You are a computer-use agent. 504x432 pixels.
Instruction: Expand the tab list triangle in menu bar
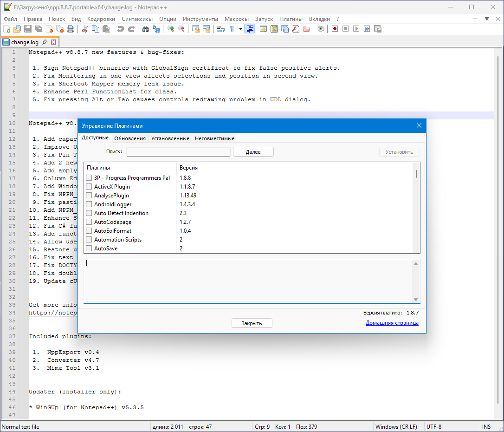[487, 19]
